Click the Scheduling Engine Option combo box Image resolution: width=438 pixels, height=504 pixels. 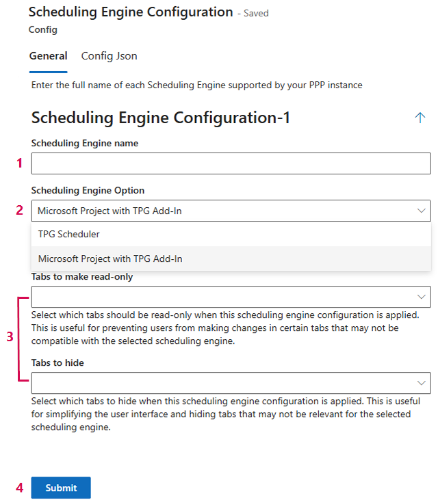231,211
